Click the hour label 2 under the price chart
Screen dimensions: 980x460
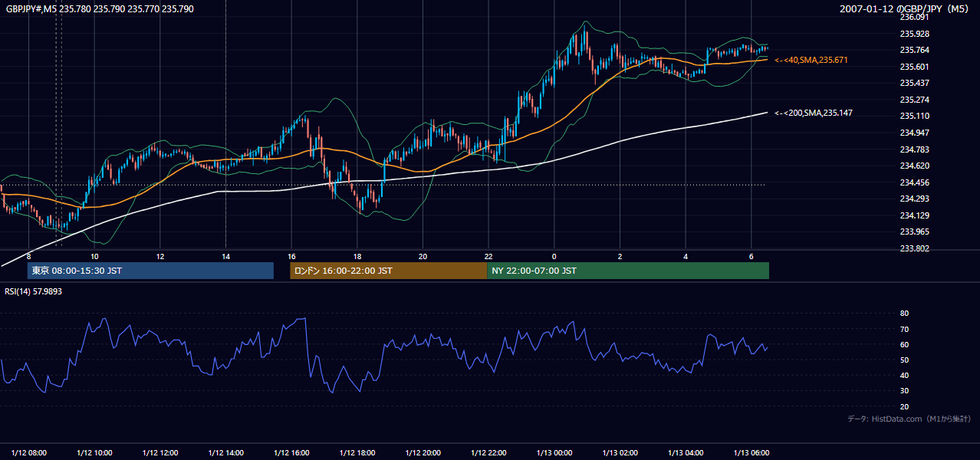click(620, 256)
